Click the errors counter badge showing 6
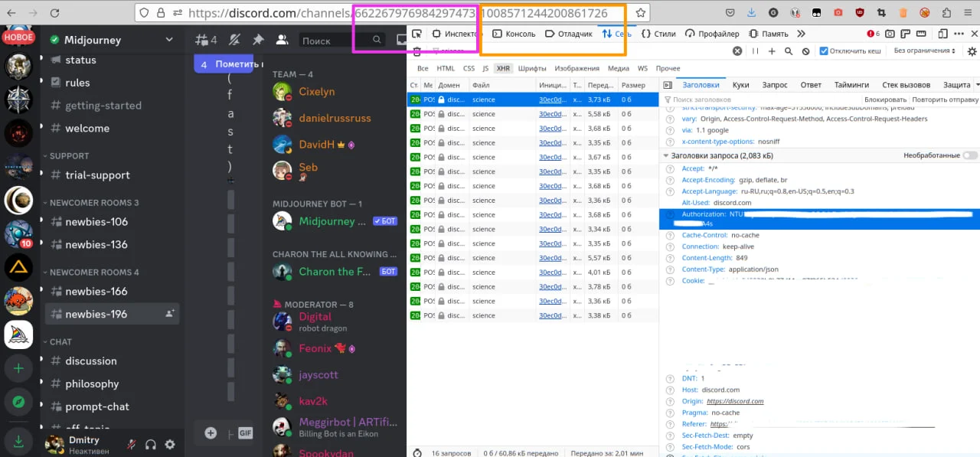980x457 pixels. (x=874, y=34)
